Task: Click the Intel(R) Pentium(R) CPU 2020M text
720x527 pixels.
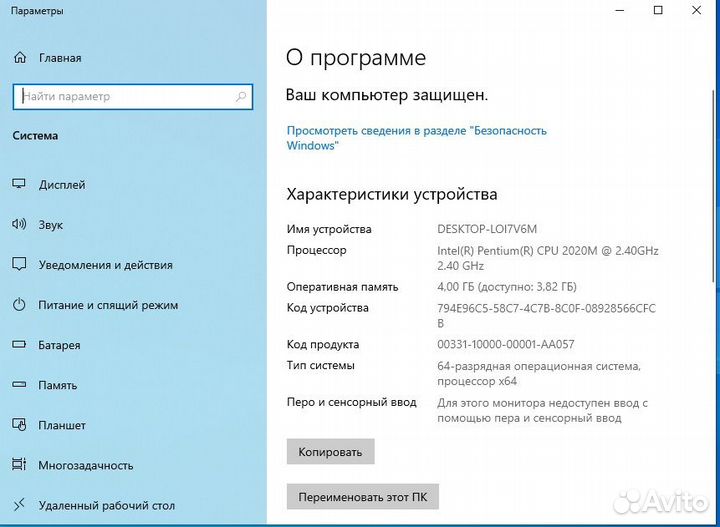Action: pos(547,258)
